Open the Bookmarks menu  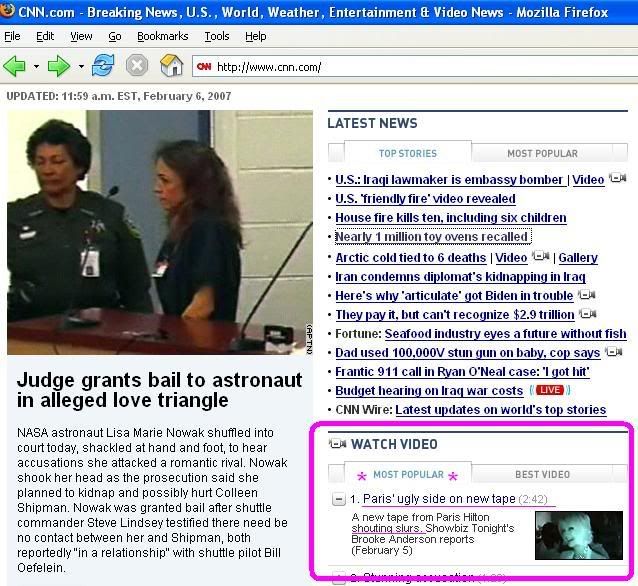(x=162, y=36)
